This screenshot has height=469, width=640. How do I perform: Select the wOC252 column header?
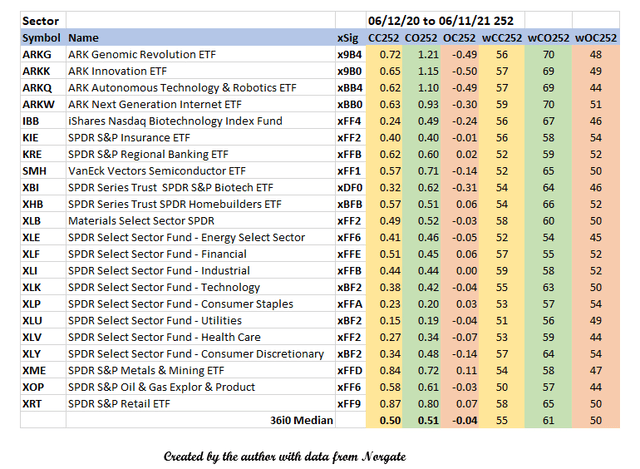pos(596,38)
